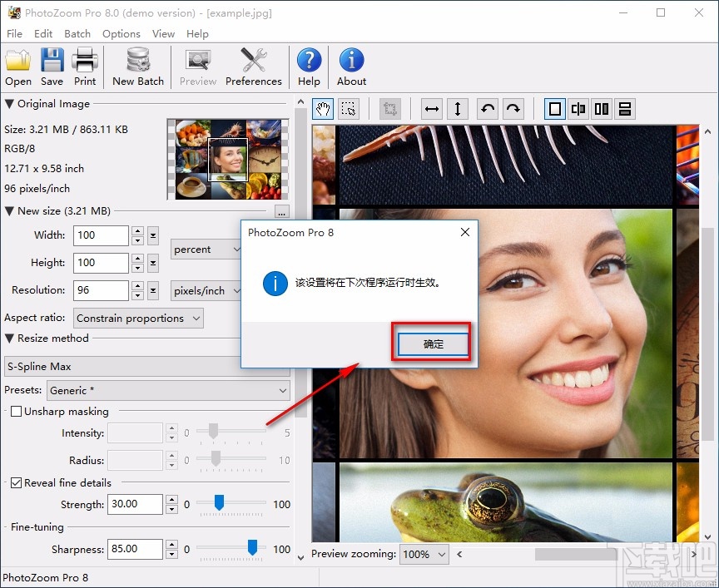This screenshot has width=719, height=588.
Task: Expand the Presets Generic dropdown
Action: coord(167,390)
